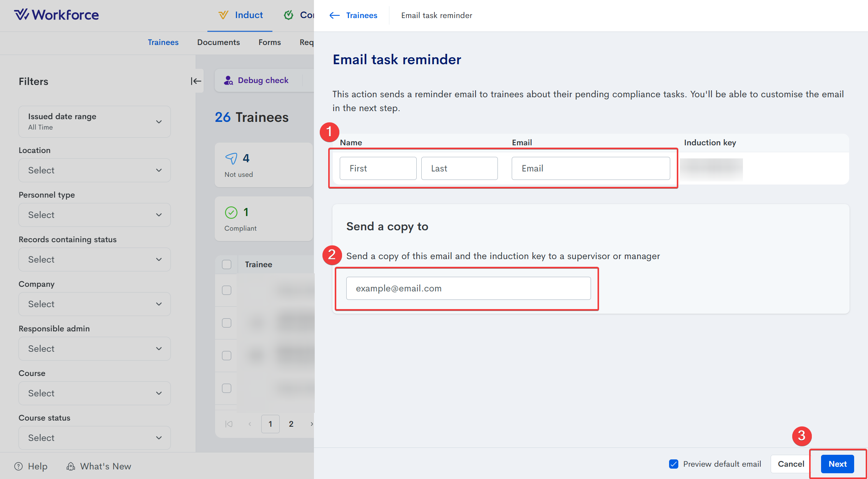Switch to the Documents tab
The image size is (868, 479).
(218, 42)
